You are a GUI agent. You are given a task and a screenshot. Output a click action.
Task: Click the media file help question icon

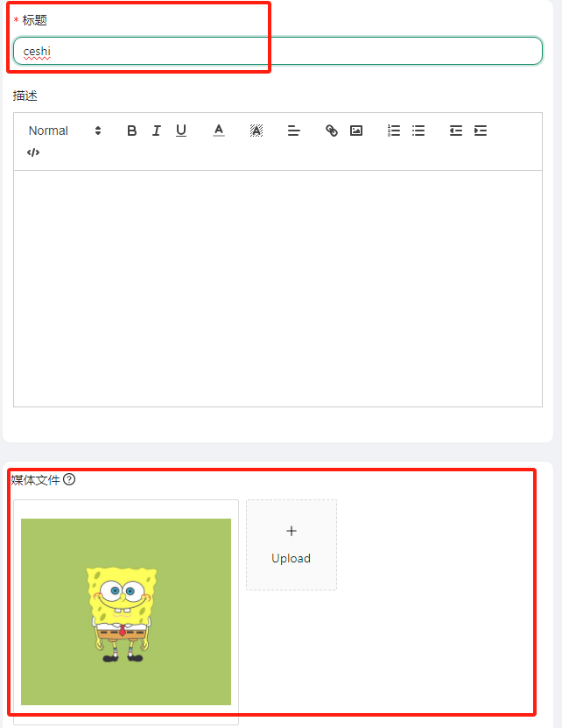click(x=69, y=479)
